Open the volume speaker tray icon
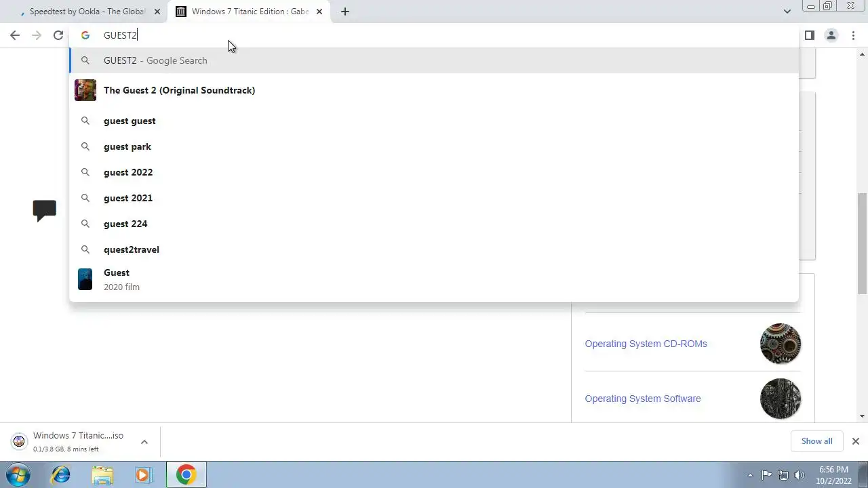This screenshot has width=868, height=488. pos(800,475)
